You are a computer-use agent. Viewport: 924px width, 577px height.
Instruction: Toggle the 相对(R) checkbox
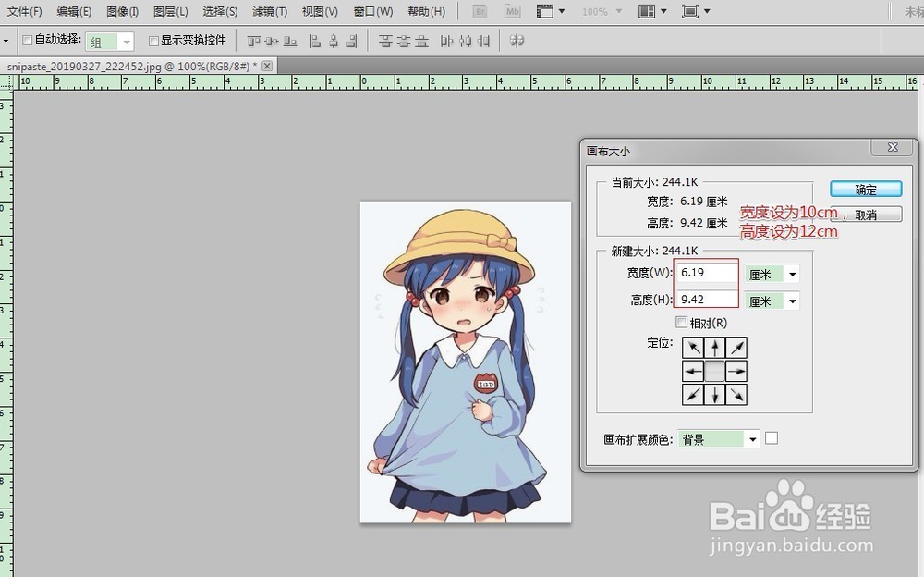click(681, 322)
